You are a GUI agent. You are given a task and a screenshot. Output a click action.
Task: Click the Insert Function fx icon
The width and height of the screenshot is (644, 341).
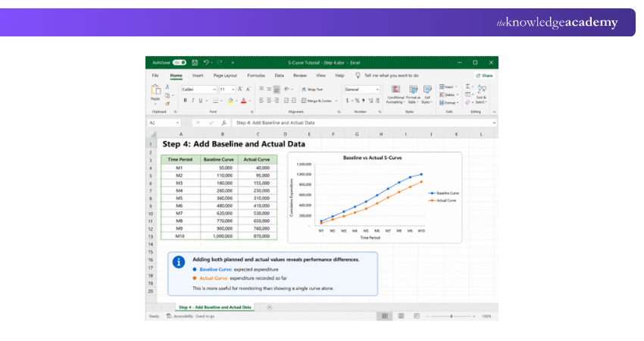point(224,123)
